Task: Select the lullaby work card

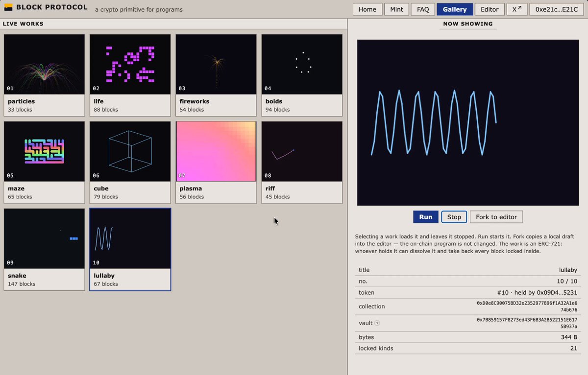Action: (x=130, y=249)
